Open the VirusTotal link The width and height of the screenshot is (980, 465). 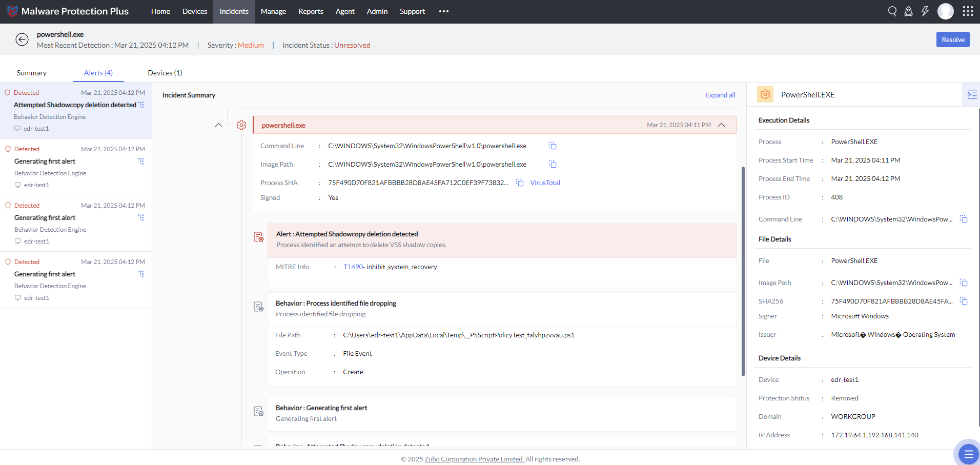(x=545, y=183)
